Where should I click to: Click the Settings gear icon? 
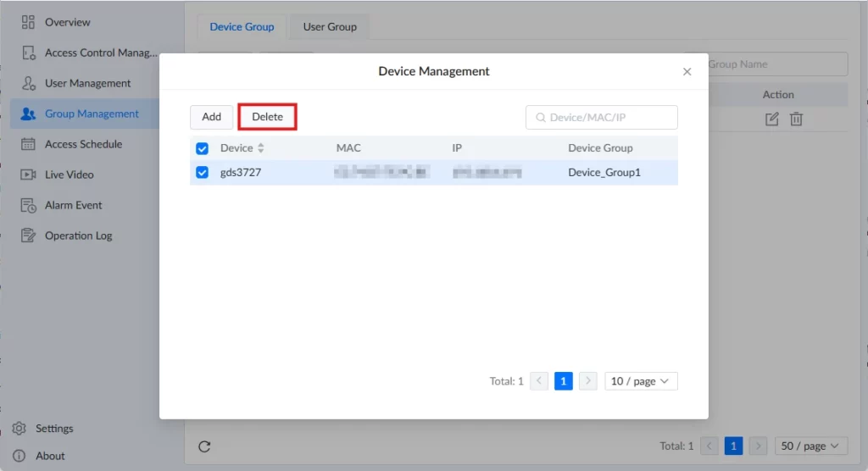pyautogui.click(x=19, y=429)
